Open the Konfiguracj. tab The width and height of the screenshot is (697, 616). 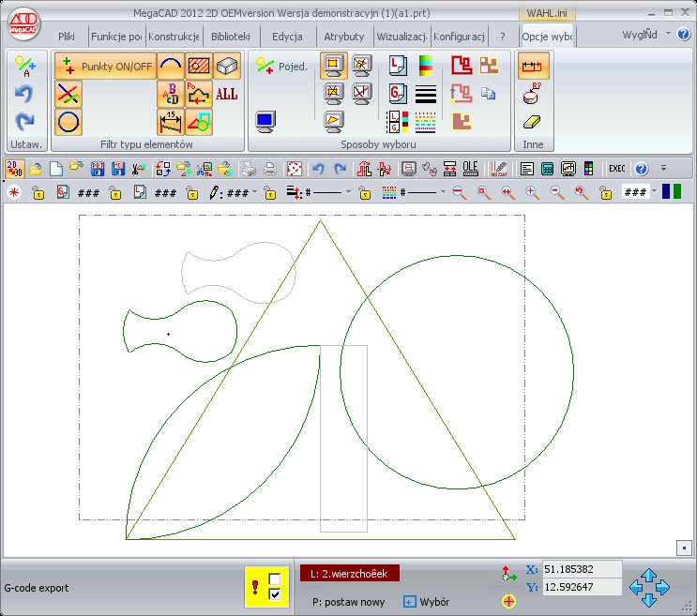(x=459, y=37)
